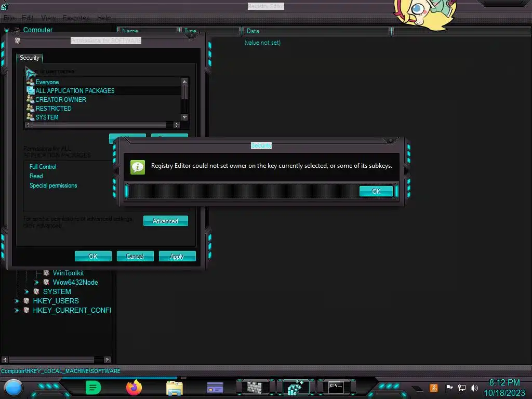Click the SYSTEM key icon in tree
Image resolution: width=532 pixels, height=399 pixels.
point(36,291)
